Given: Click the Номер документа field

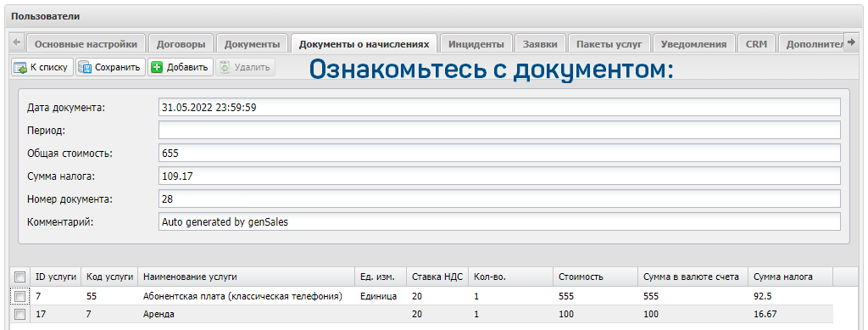Looking at the screenshot, I should point(499,199).
